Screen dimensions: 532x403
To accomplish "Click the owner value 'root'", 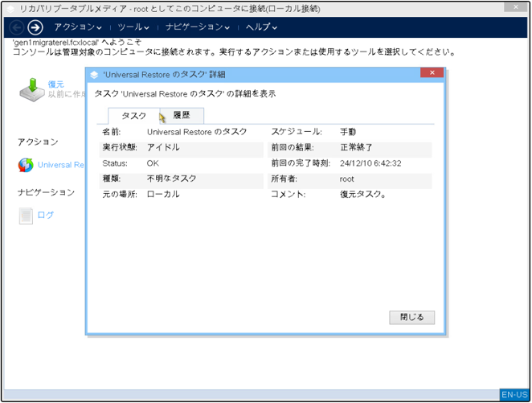I will coord(346,179).
